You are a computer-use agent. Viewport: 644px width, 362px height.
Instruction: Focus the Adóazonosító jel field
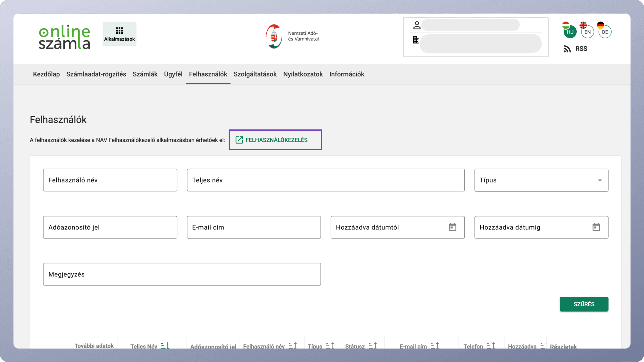click(x=110, y=227)
